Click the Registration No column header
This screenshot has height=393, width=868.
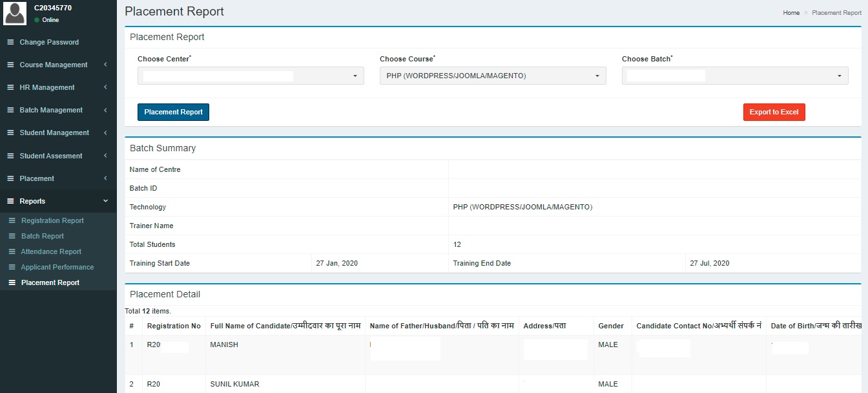[x=174, y=326]
